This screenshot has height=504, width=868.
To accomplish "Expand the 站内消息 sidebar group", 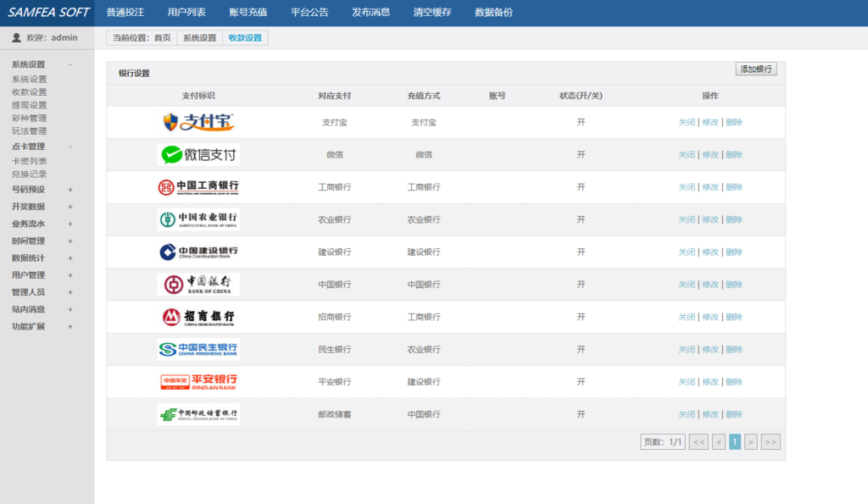I will (70, 310).
